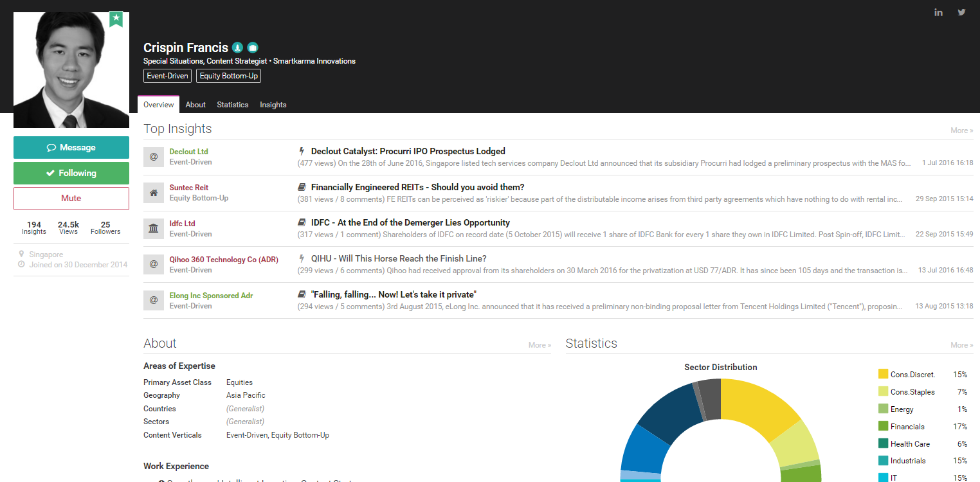Click the date "13 Aug 2015 13:18"
The image size is (980, 482).
click(x=945, y=307)
